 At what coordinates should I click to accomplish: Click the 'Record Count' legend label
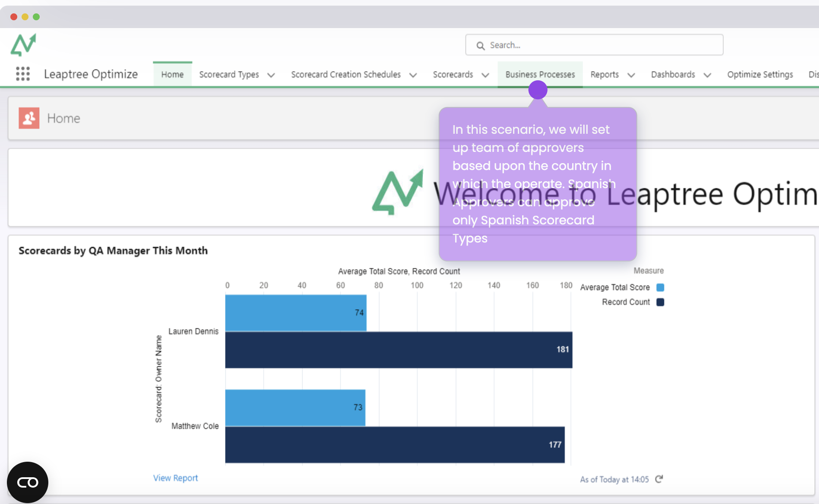coord(626,302)
